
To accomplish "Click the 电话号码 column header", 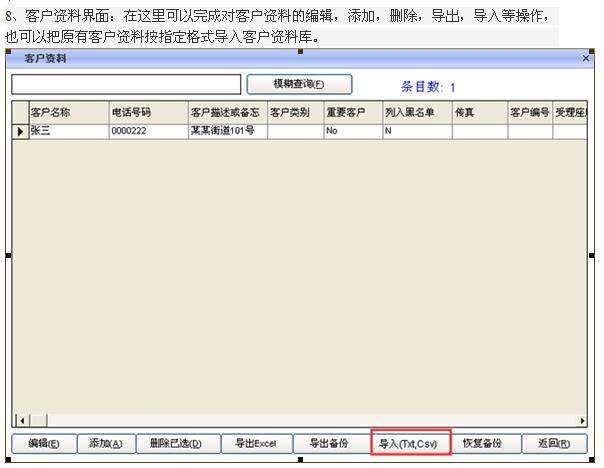I will [x=149, y=112].
